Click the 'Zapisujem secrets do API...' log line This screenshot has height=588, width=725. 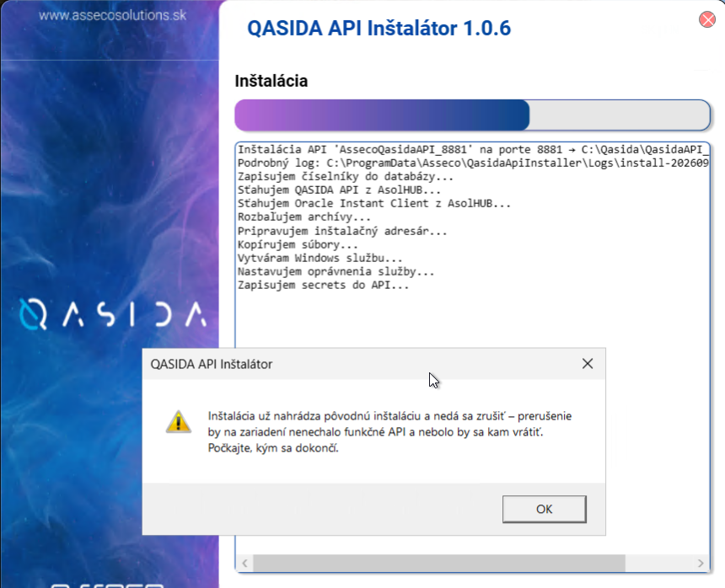(323, 285)
